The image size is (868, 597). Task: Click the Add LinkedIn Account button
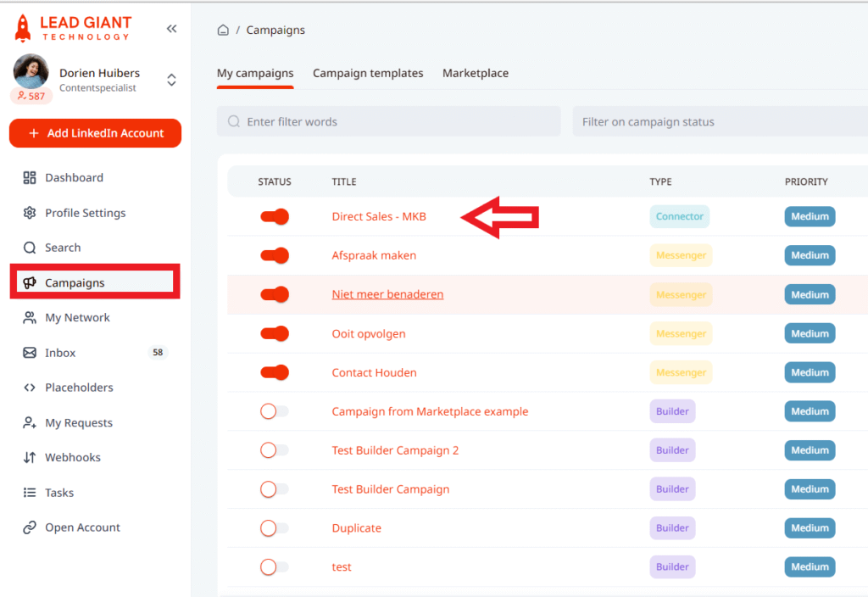(95, 133)
